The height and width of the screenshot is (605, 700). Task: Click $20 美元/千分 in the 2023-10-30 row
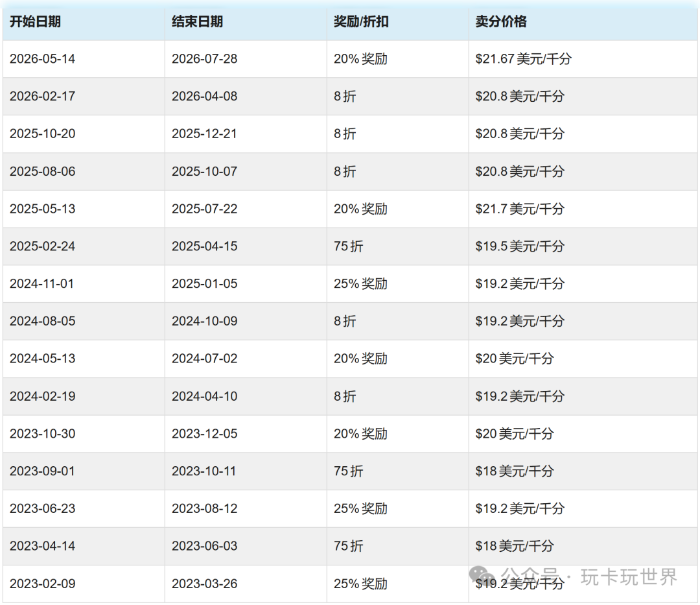point(514,434)
